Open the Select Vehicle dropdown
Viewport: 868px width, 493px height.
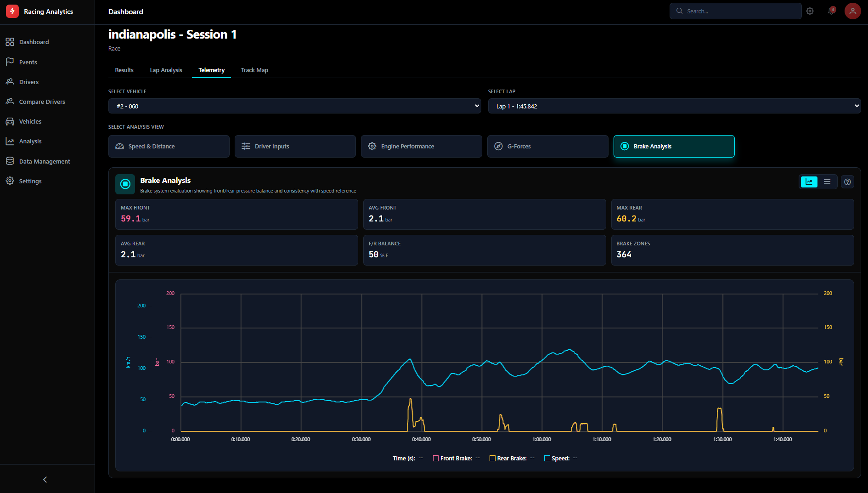pyautogui.click(x=294, y=106)
